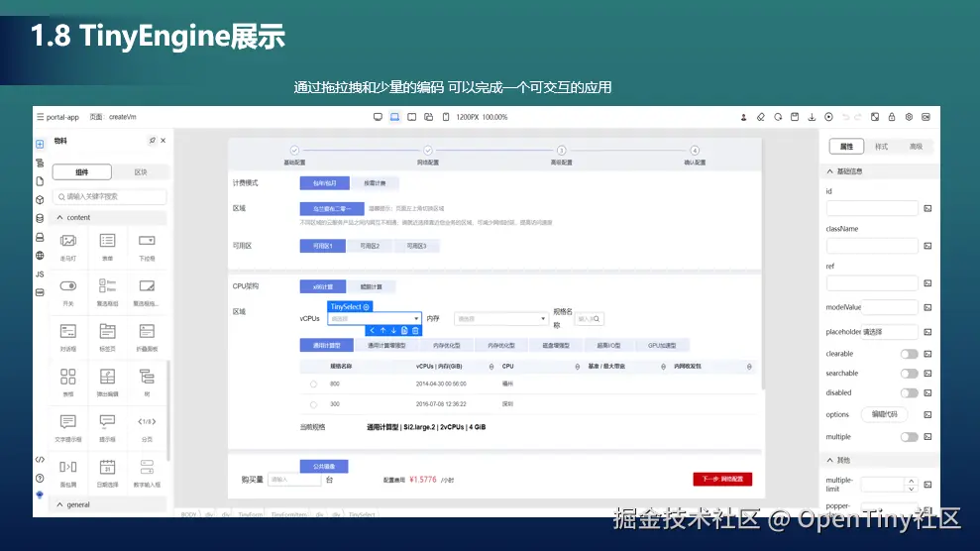Switch canvas to mobile phone view
Viewport: 980px width, 551px height.
coord(446,117)
